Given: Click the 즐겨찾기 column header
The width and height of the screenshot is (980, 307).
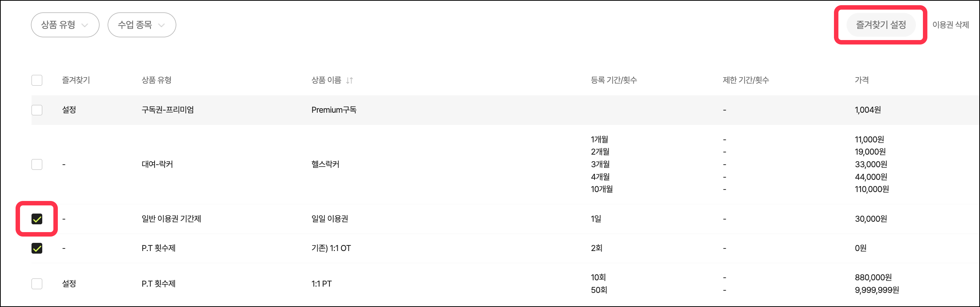Looking at the screenshot, I should coord(76,80).
